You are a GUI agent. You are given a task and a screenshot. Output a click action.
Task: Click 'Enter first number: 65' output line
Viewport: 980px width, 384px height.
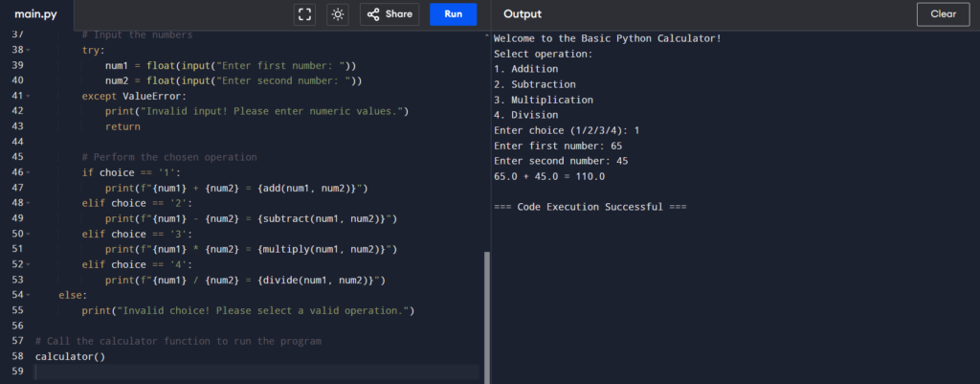click(558, 146)
